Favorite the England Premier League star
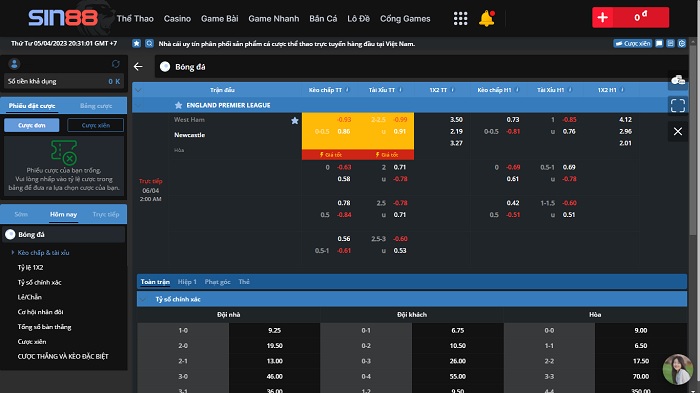Viewport: 700px width, 393px height. (179, 105)
